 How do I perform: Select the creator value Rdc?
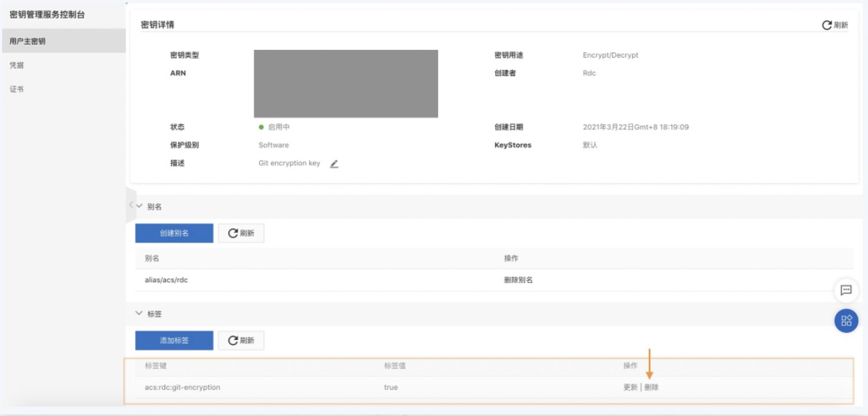(x=590, y=73)
